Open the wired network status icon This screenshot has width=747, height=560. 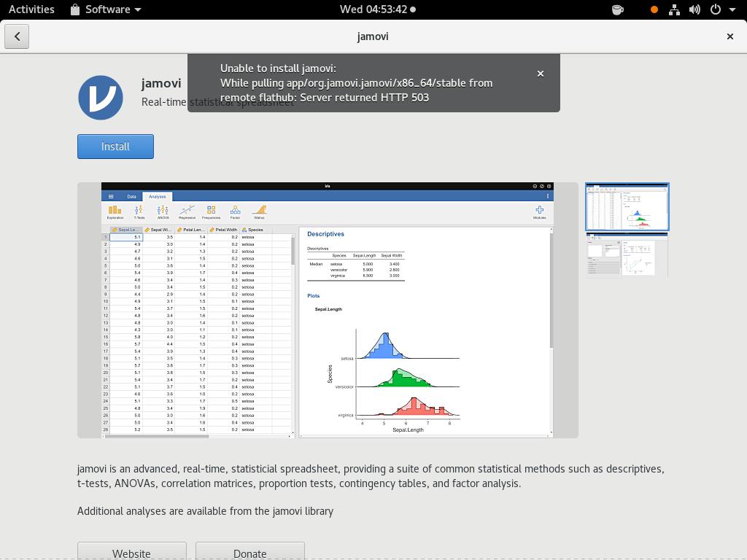tap(674, 9)
